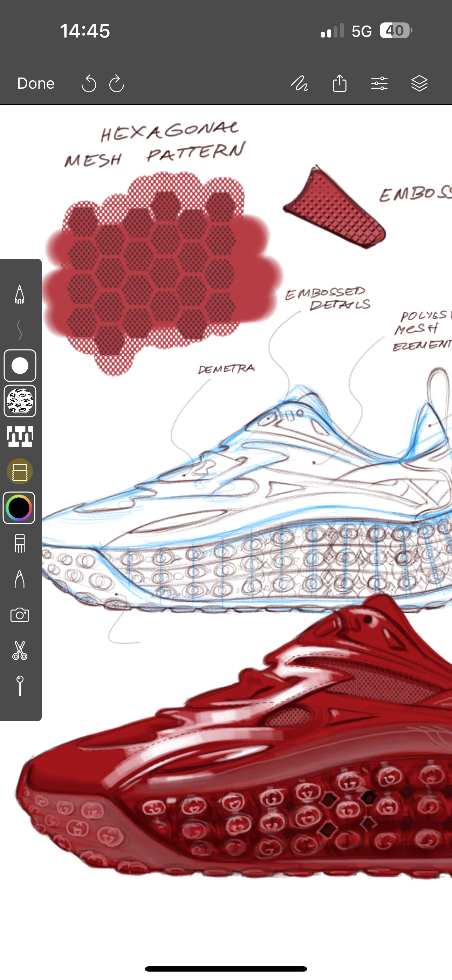Select the eraser tool with gold circle
Screen dimensions: 452x980
20,471
